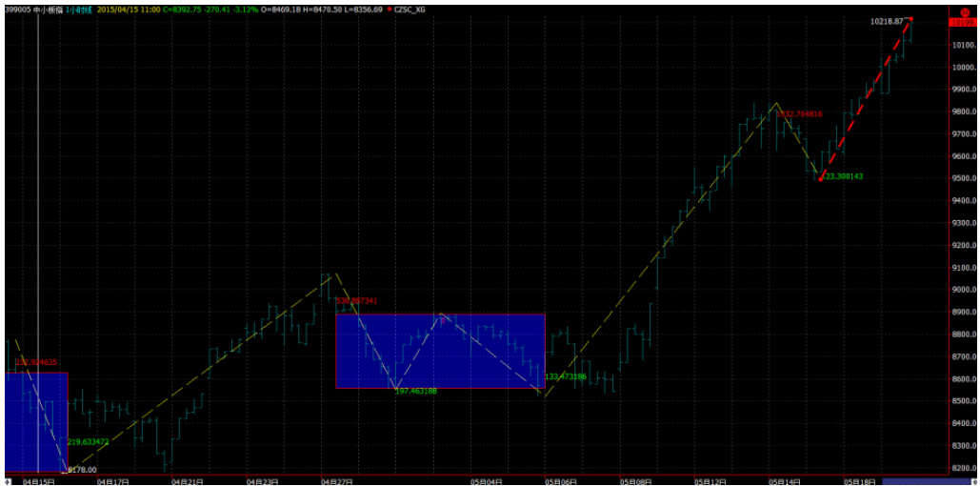Click the 04月15日 date on time axis

click(37, 482)
